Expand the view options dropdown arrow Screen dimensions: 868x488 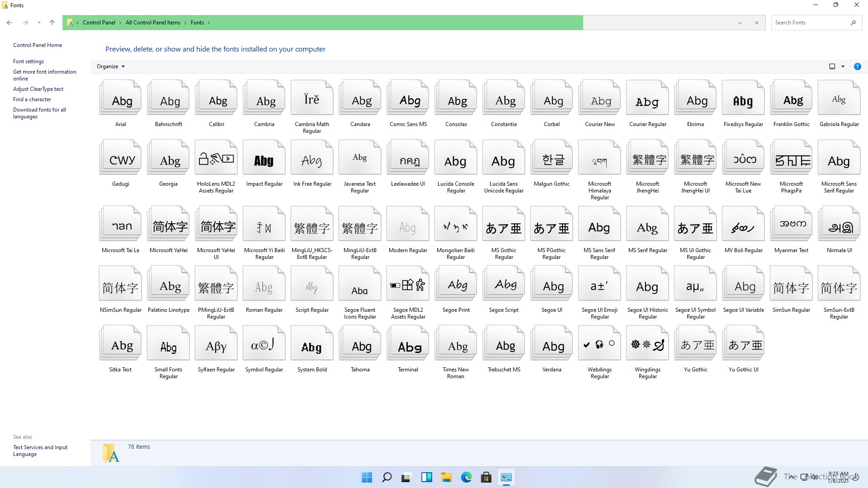coord(843,66)
